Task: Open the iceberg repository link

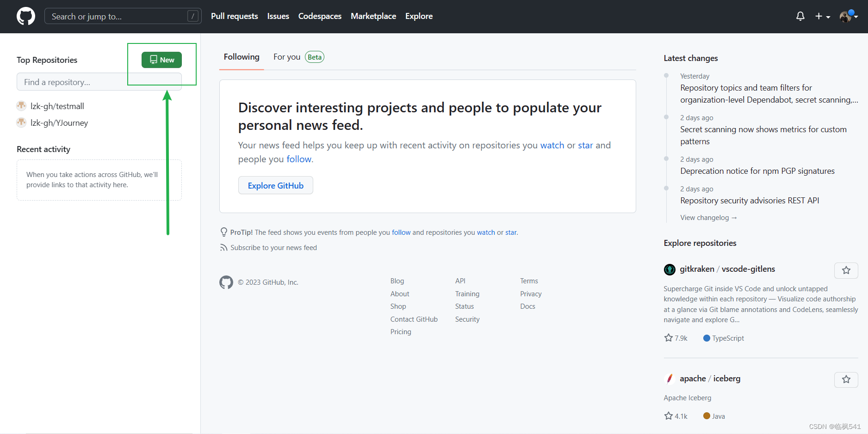Action: pos(727,379)
